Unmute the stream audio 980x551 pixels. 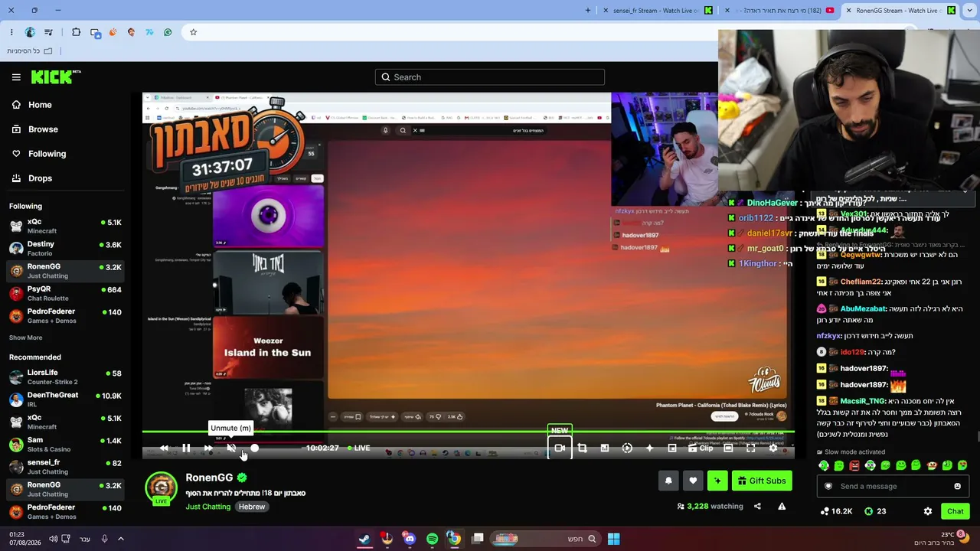click(x=231, y=448)
